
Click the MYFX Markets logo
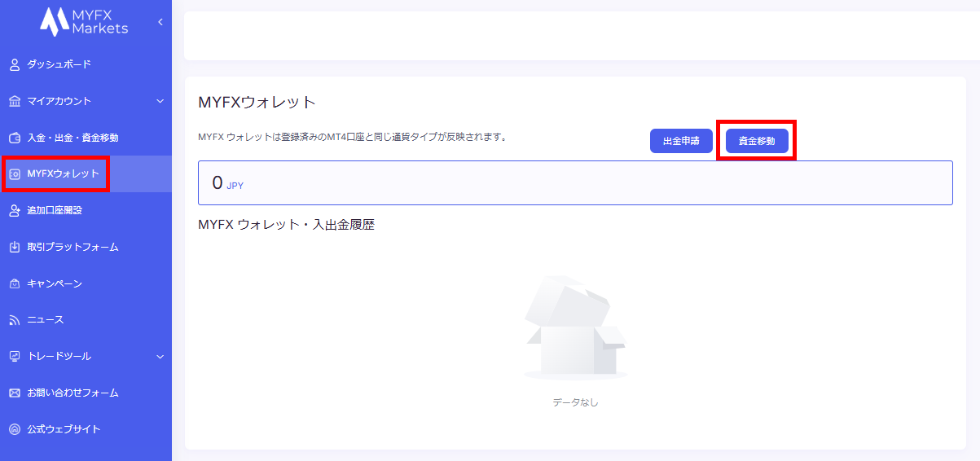pyautogui.click(x=85, y=21)
